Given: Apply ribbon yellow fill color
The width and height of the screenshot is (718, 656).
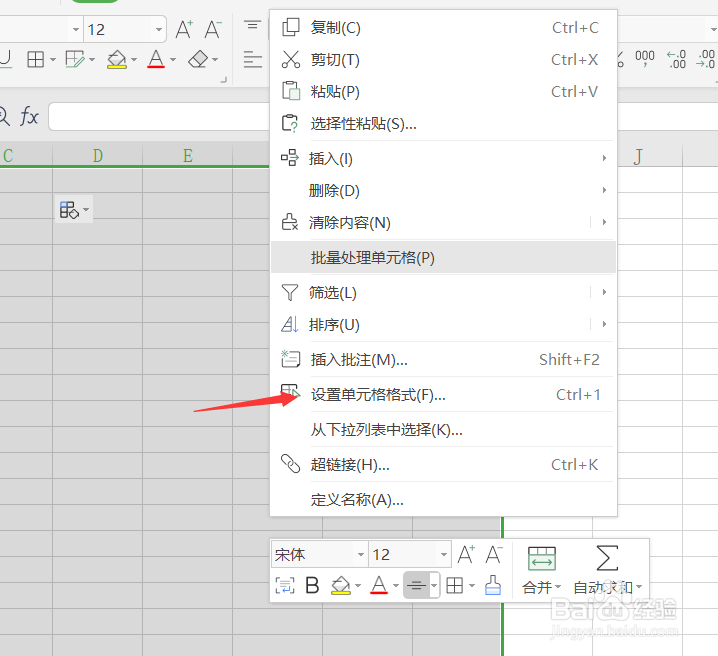Looking at the screenshot, I should click(x=117, y=60).
